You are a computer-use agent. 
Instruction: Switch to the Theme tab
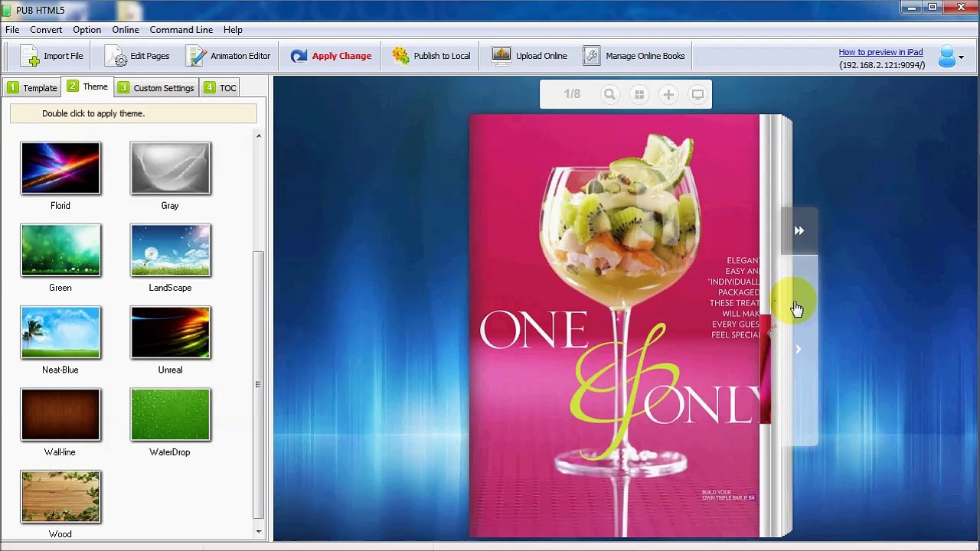point(87,86)
